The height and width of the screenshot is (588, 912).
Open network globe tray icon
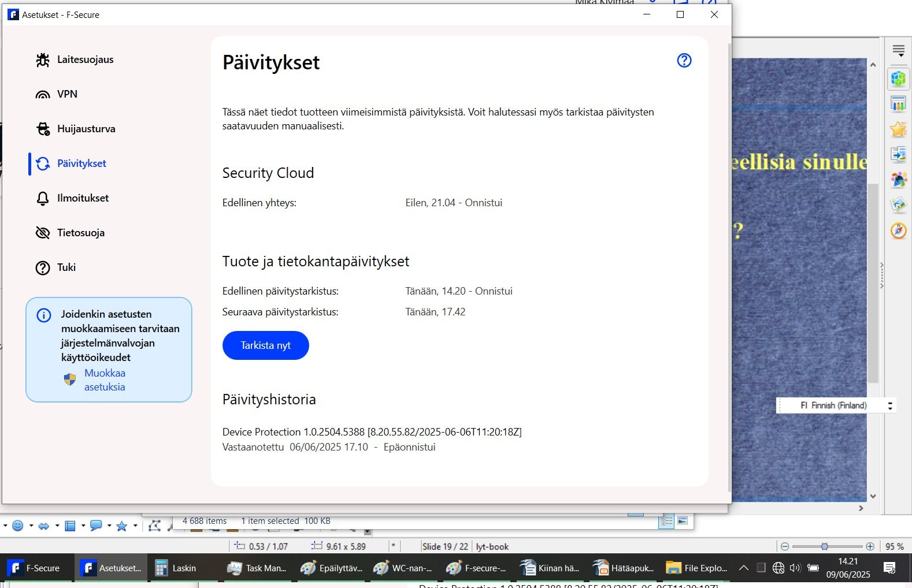point(778,568)
